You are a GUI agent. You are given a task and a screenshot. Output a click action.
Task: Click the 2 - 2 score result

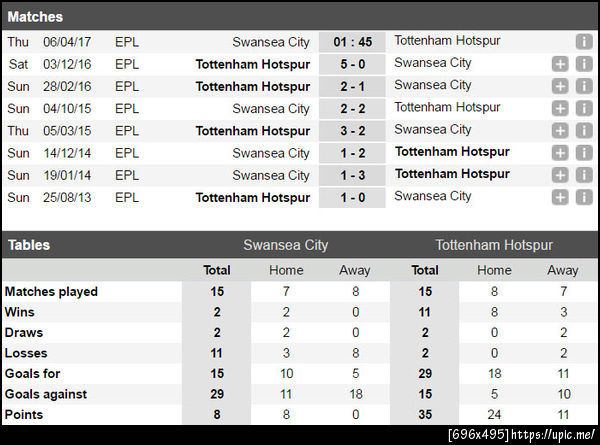[352, 108]
